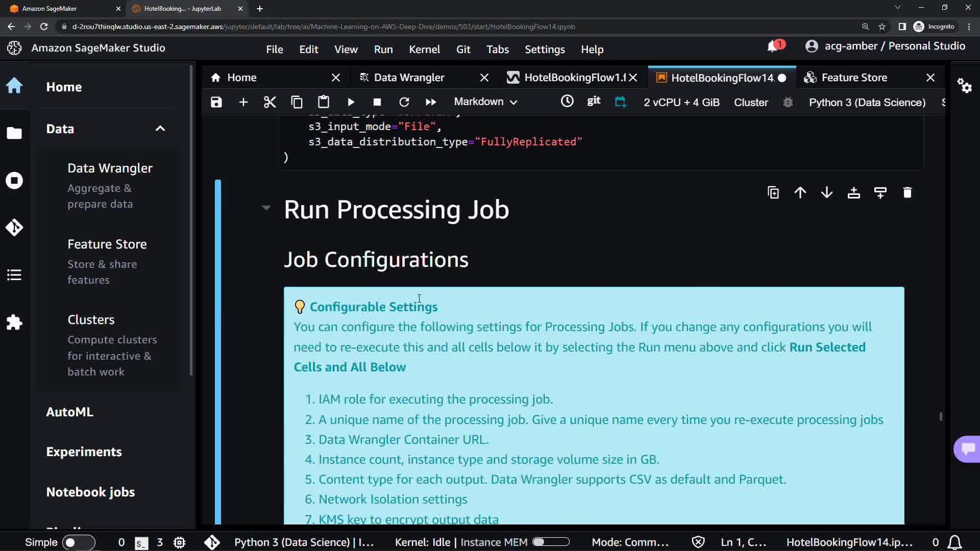Collapse the Run Processing Job heading
Image resolution: width=980 pixels, height=551 pixels.
[x=266, y=208]
